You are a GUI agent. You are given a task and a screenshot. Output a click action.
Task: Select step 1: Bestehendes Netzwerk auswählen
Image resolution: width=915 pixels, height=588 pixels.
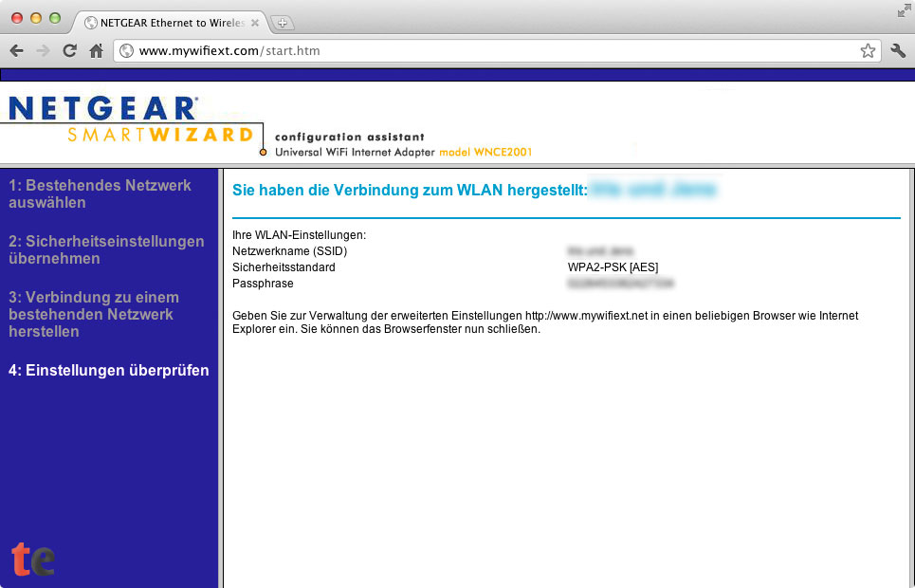pyautogui.click(x=100, y=193)
